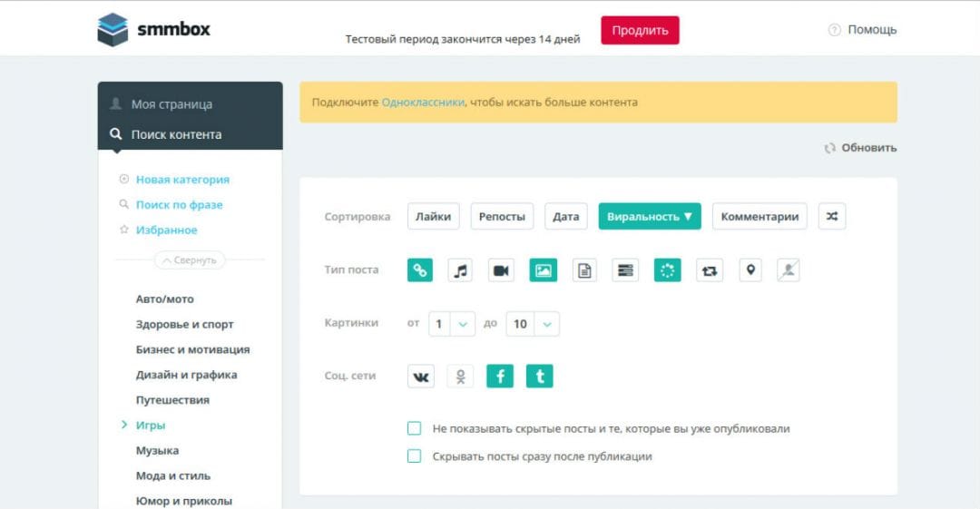Sort by Дата
The width and height of the screenshot is (980, 509).
tap(565, 216)
